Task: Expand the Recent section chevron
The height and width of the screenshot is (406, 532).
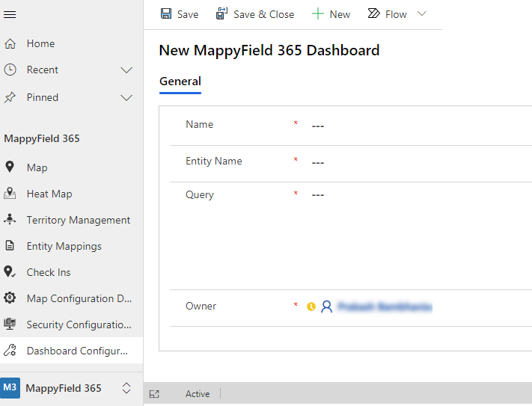Action: (126, 70)
